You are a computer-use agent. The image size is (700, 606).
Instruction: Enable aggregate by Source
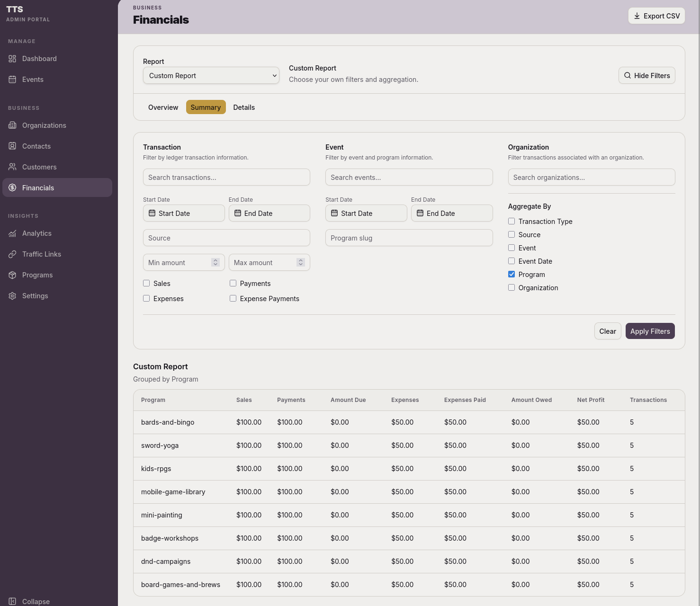pos(512,234)
